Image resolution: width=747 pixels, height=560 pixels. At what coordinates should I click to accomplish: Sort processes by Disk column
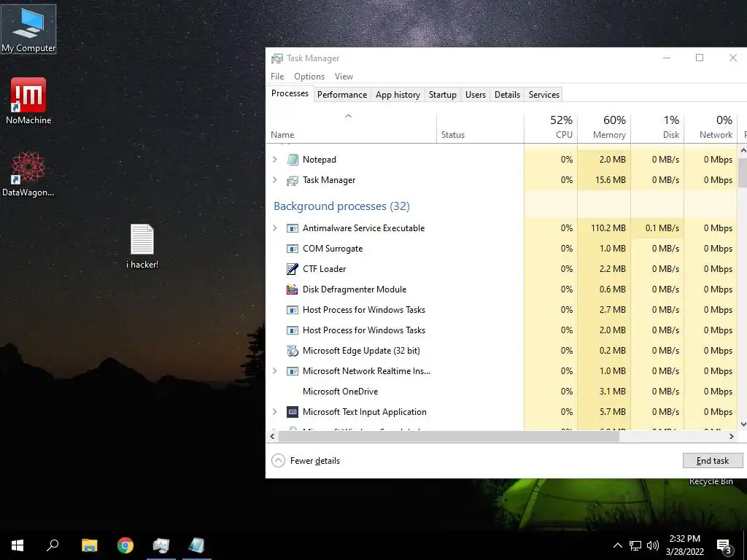click(657, 128)
